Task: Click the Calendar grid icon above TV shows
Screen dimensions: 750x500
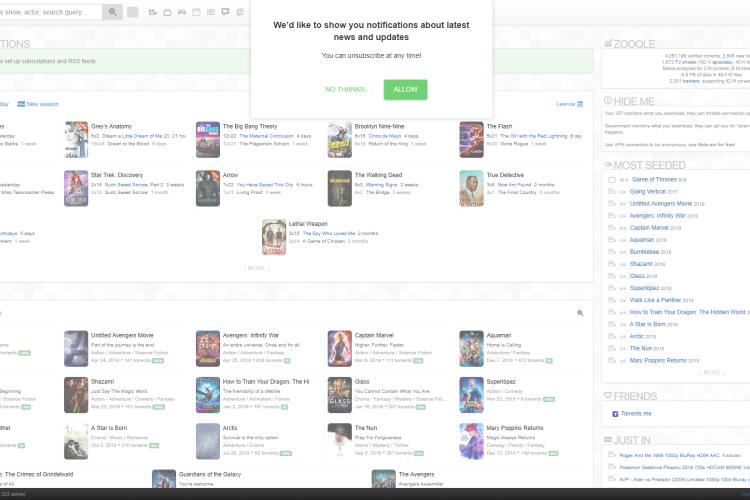Action: coord(580,104)
